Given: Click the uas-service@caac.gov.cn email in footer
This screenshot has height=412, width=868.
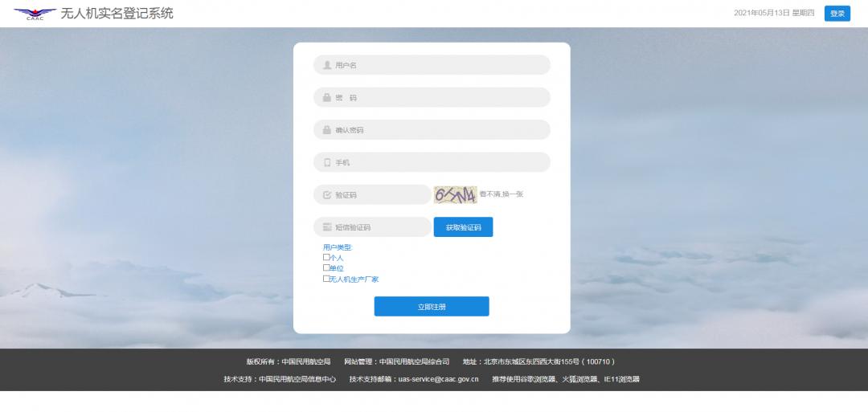Looking at the screenshot, I should [438, 379].
